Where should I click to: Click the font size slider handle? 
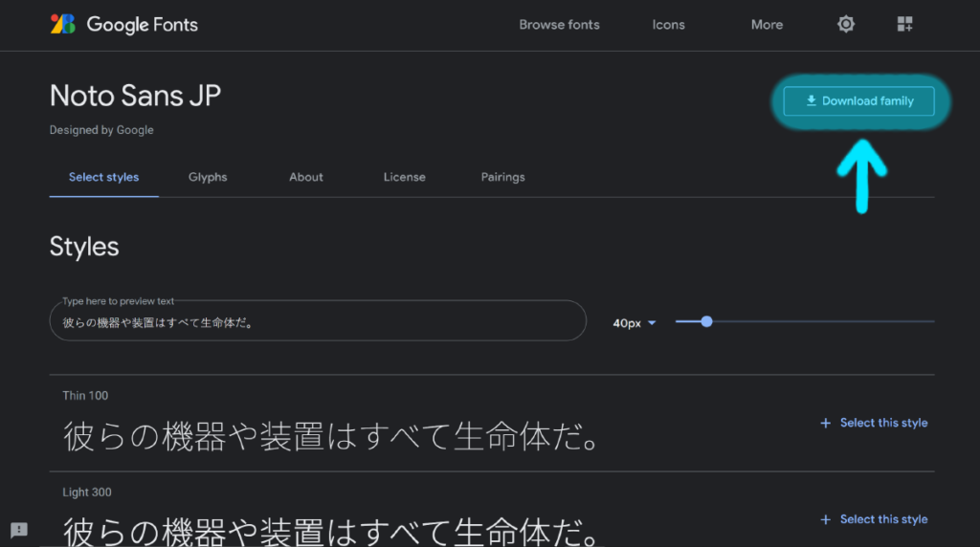click(x=706, y=321)
